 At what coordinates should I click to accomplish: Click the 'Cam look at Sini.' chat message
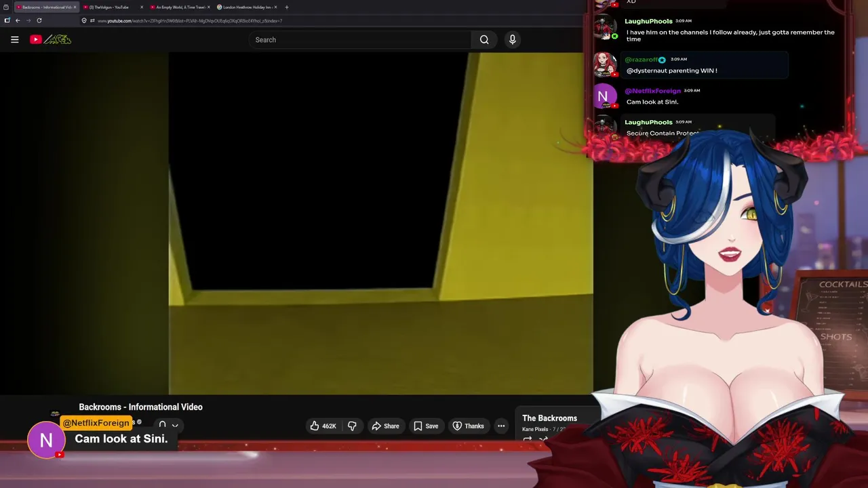click(652, 102)
